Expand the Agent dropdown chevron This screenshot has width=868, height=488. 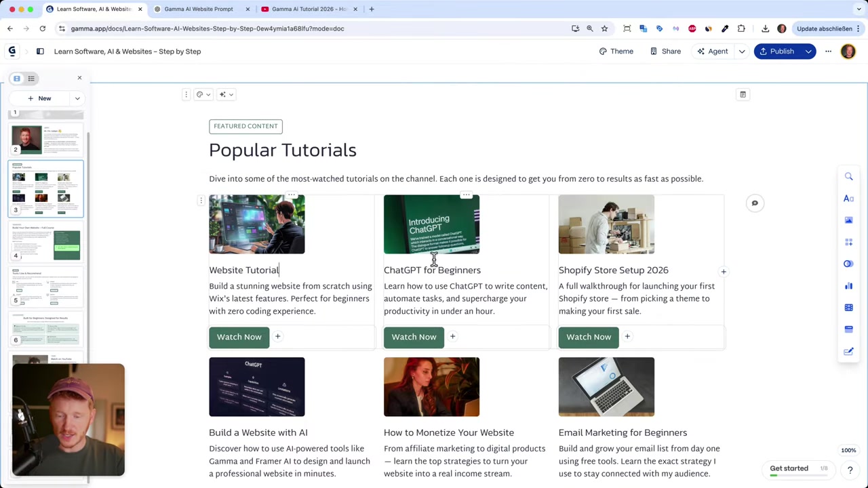click(742, 52)
